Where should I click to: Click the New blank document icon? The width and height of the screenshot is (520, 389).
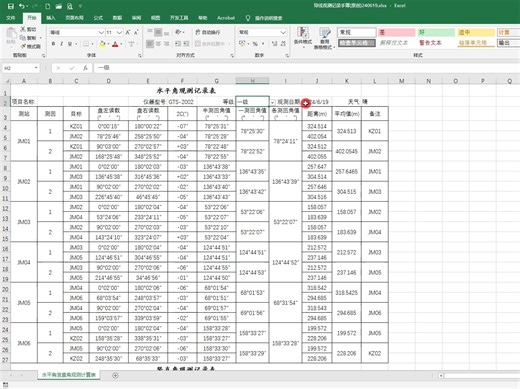click(48, 6)
